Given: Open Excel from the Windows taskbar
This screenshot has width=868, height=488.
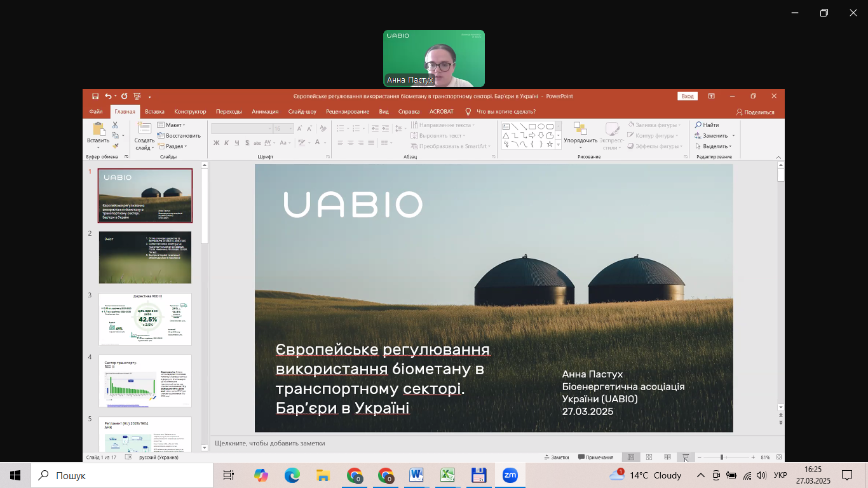Looking at the screenshot, I should (x=448, y=475).
